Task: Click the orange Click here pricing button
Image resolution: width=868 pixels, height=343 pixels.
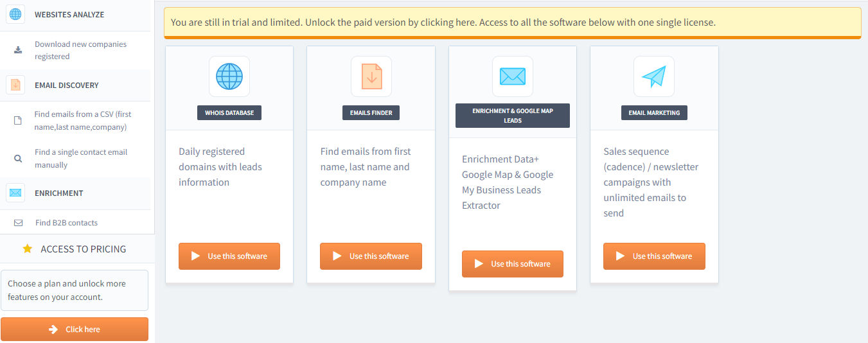Action: pos(75,329)
